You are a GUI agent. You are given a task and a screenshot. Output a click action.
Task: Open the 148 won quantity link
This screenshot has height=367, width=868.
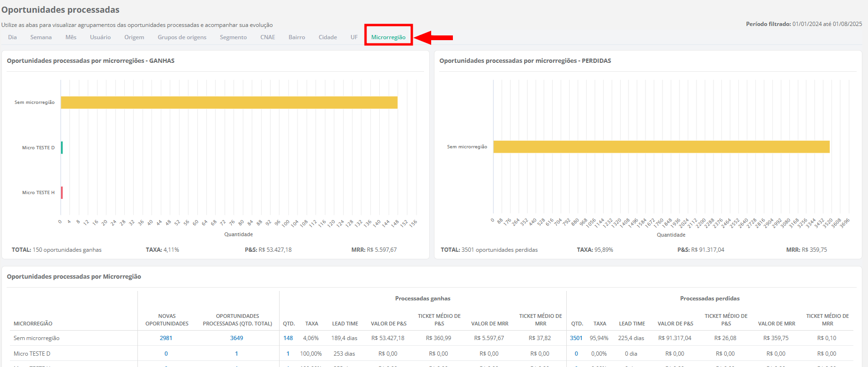288,338
